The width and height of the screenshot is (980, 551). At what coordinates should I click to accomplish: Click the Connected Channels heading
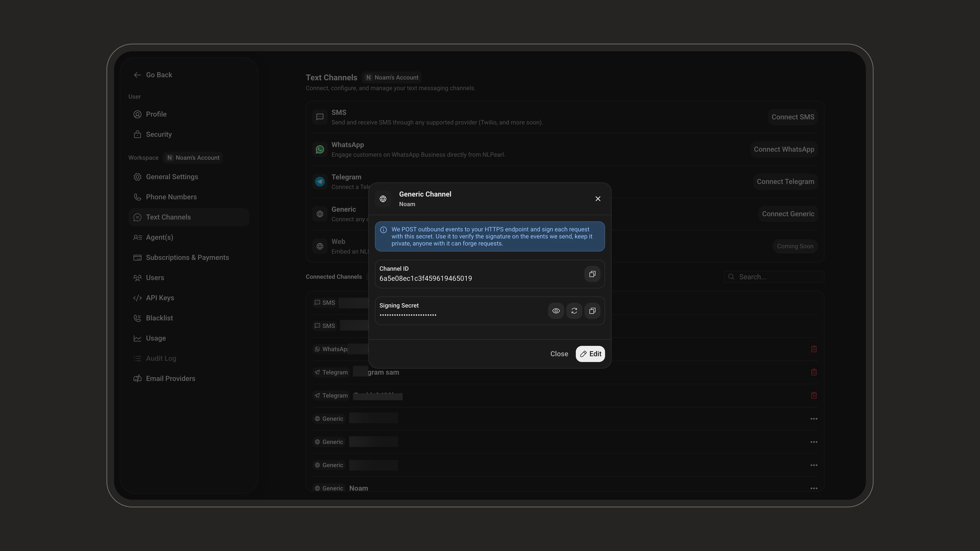(334, 277)
